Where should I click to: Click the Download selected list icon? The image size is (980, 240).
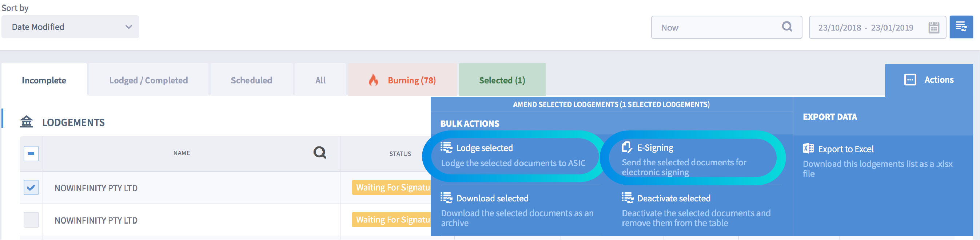click(x=446, y=198)
